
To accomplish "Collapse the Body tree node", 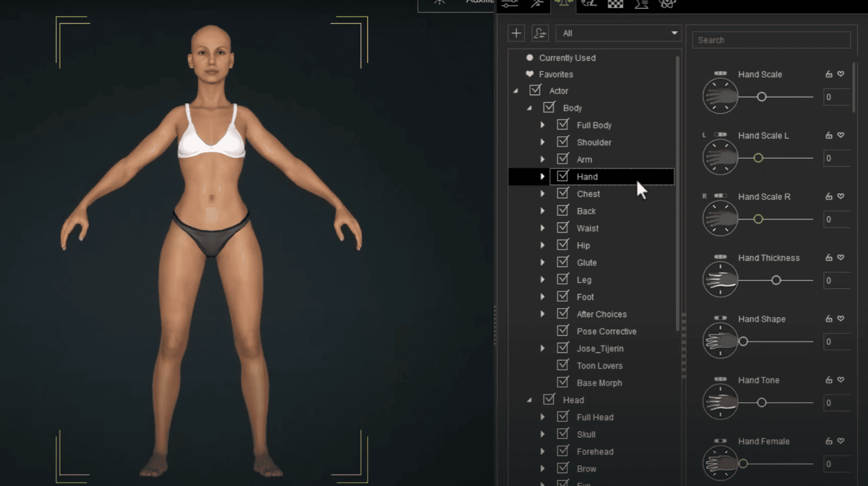I will point(529,108).
